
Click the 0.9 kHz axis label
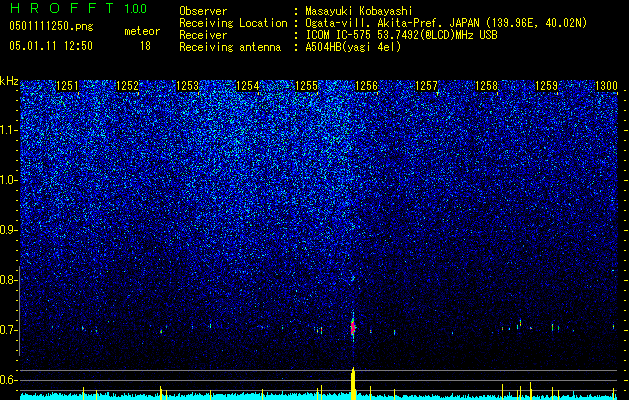[x=9, y=230]
